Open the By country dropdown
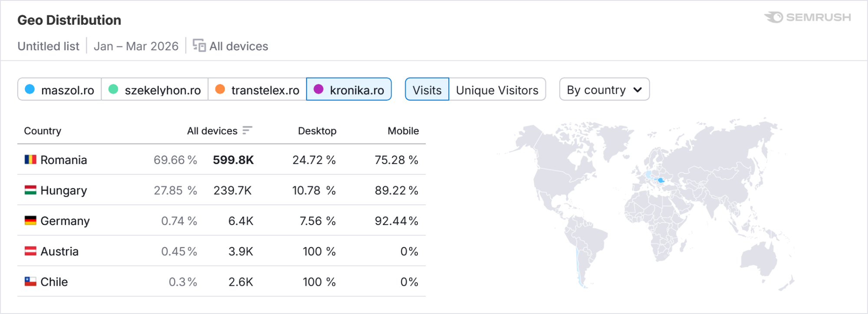The image size is (868, 314). pos(604,90)
